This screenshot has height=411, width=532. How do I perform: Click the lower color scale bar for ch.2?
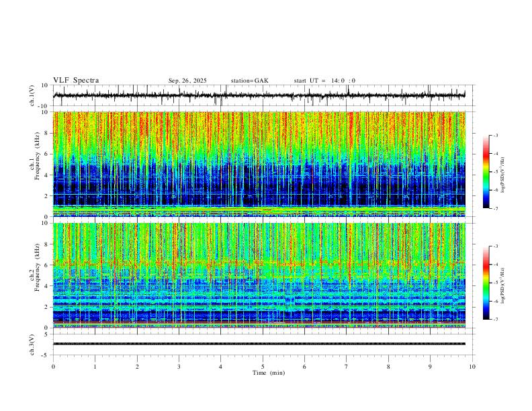[486, 283]
